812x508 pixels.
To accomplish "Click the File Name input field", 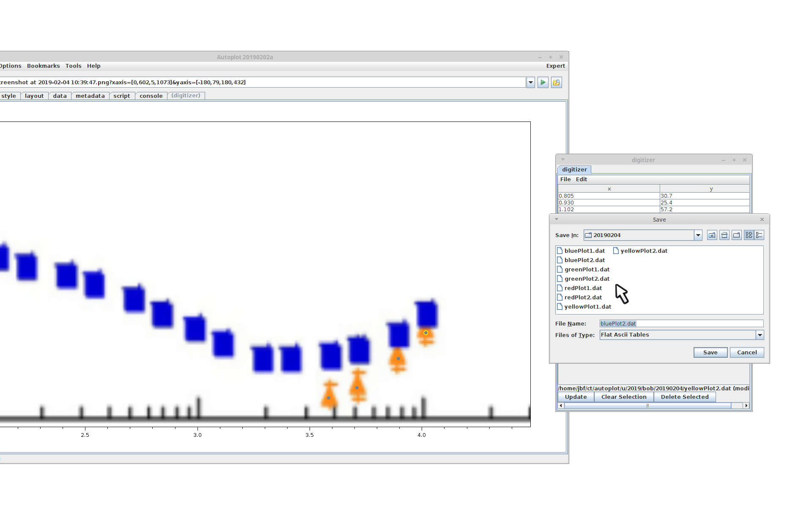I will coord(681,324).
